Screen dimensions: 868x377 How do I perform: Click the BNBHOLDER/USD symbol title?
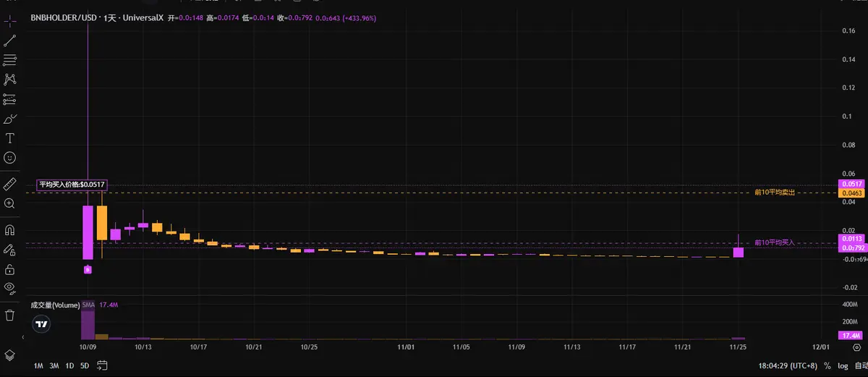63,17
